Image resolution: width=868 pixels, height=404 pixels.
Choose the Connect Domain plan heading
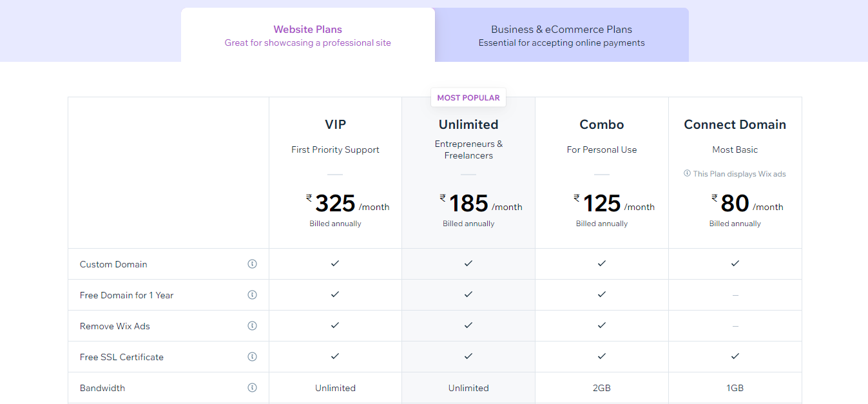pos(735,124)
